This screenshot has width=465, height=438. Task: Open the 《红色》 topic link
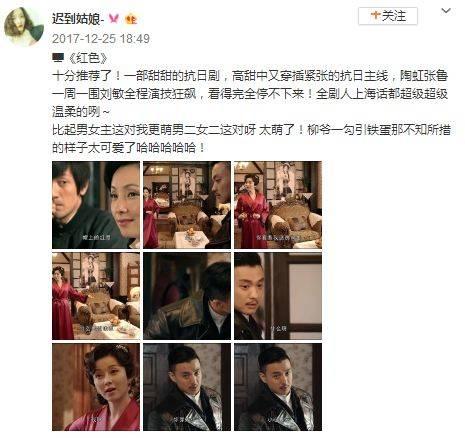(x=88, y=58)
